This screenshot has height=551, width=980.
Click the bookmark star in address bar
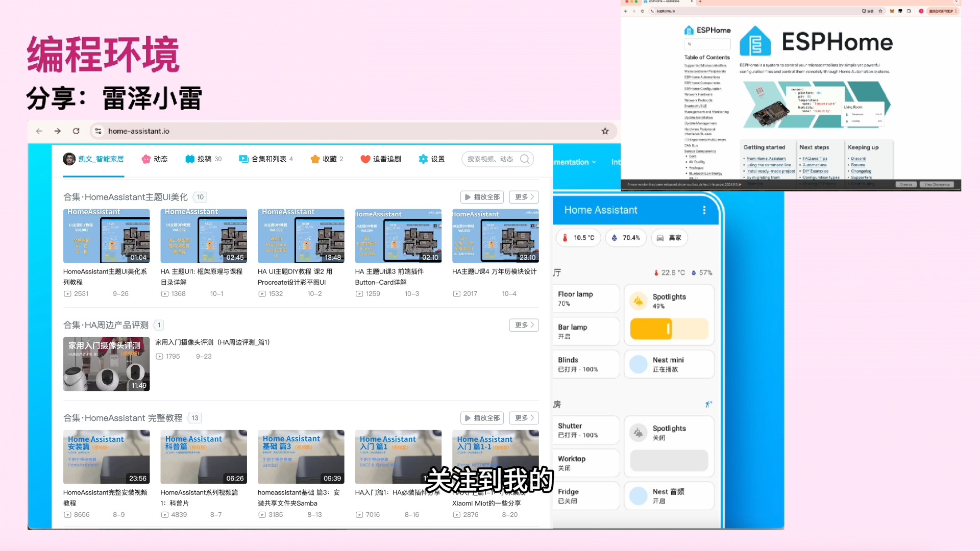(605, 131)
